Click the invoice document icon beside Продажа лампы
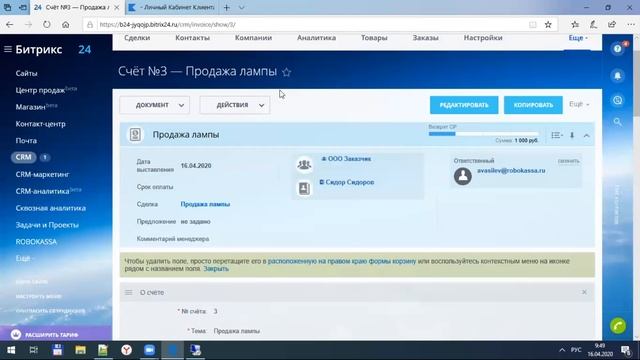The height and width of the screenshot is (360, 640). click(x=136, y=135)
